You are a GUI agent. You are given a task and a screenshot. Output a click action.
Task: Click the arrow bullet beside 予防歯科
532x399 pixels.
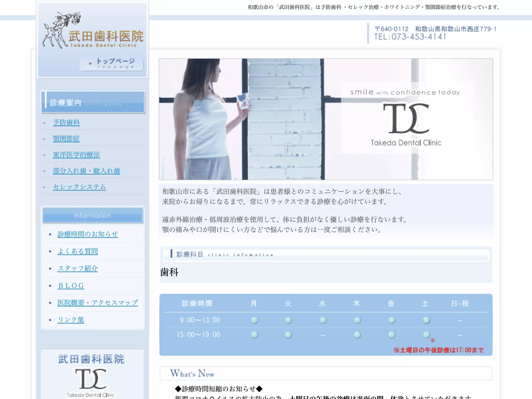[x=45, y=123]
